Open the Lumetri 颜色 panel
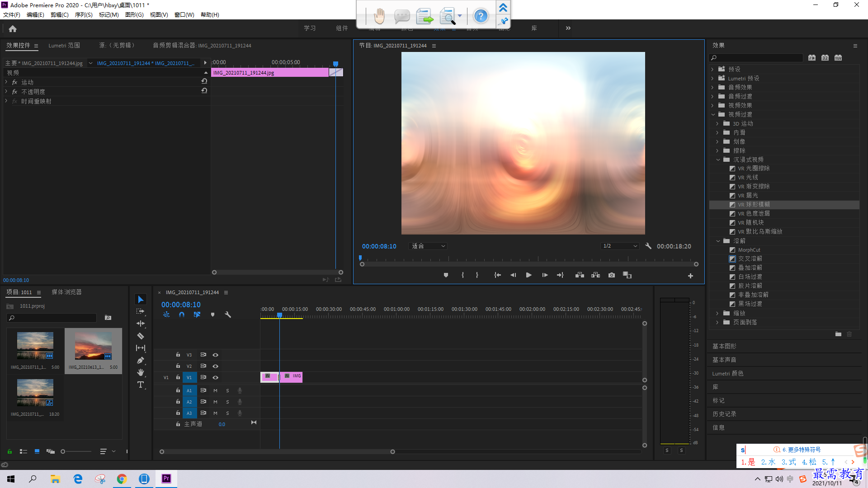Image resolution: width=868 pixels, height=488 pixels. tap(728, 373)
